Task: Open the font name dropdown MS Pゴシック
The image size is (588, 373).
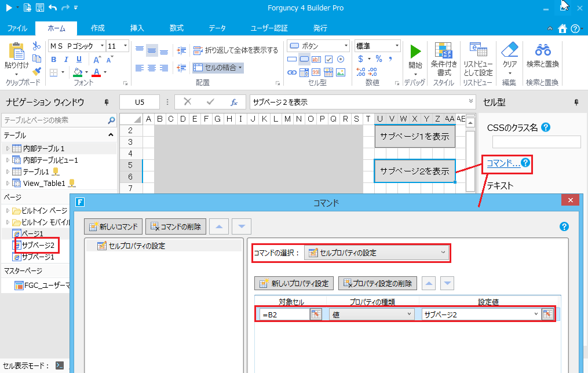Action: 102,46
